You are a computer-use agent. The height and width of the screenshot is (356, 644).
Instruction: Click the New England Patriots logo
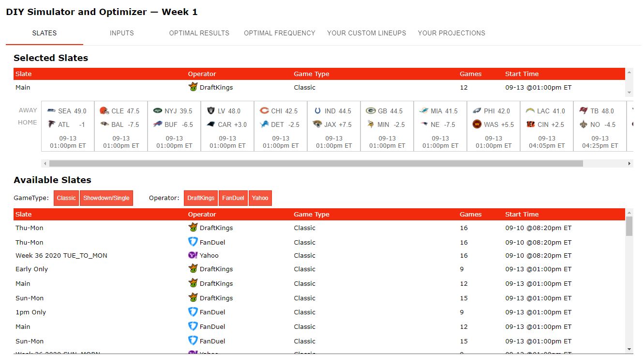(x=424, y=124)
